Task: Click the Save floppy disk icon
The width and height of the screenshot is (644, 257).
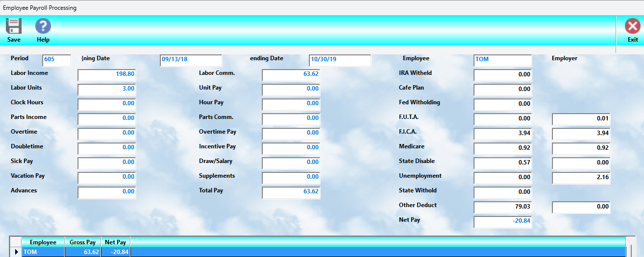Action: (x=14, y=26)
